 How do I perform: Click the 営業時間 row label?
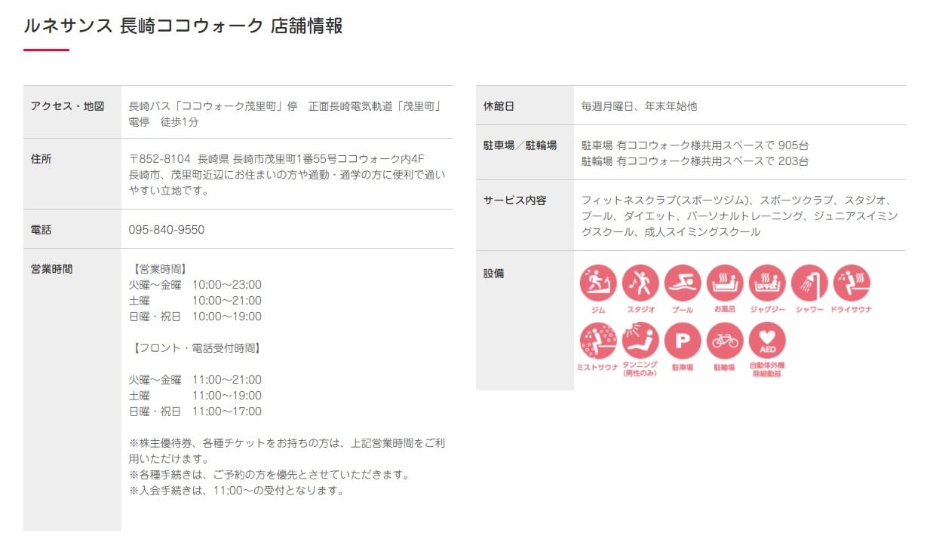[x=52, y=268]
